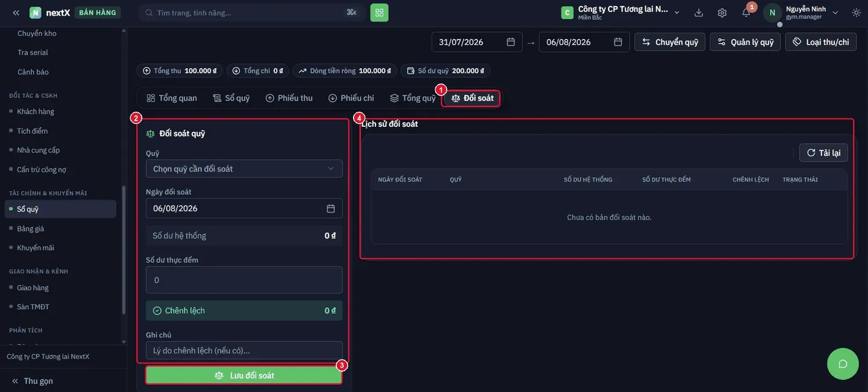Open settings gear icon
The width and height of the screenshot is (868, 392).
722,12
